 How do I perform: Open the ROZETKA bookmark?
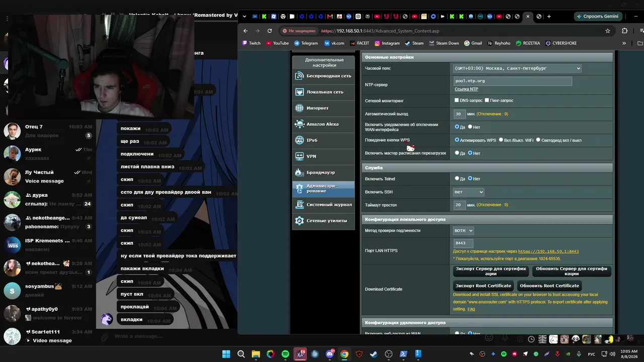pyautogui.click(x=528, y=43)
